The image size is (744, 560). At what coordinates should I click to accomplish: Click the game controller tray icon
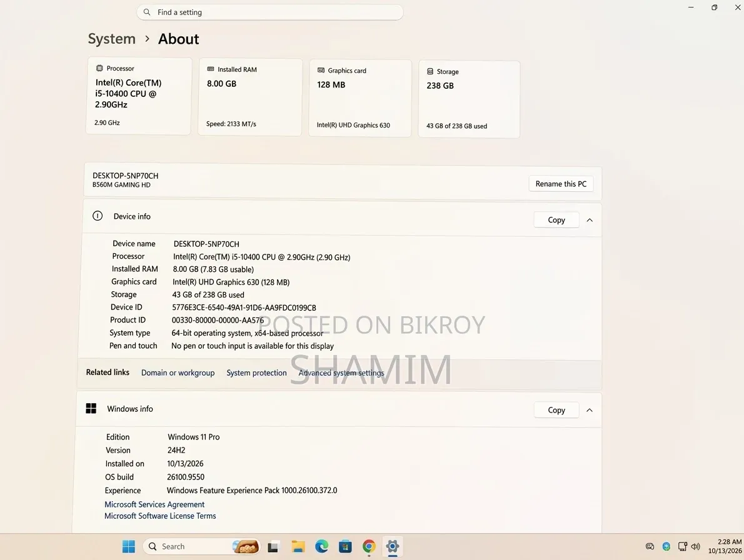pyautogui.click(x=650, y=547)
